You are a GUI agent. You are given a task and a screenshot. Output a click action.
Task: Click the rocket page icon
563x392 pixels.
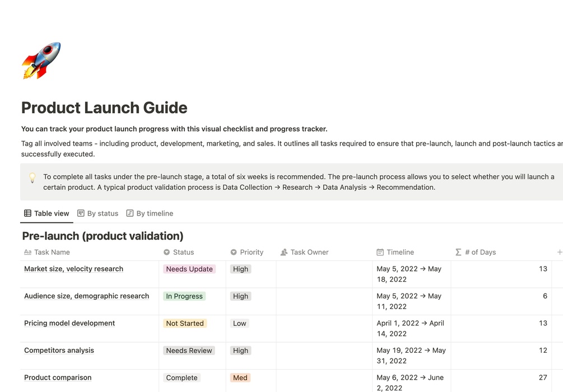tap(41, 60)
